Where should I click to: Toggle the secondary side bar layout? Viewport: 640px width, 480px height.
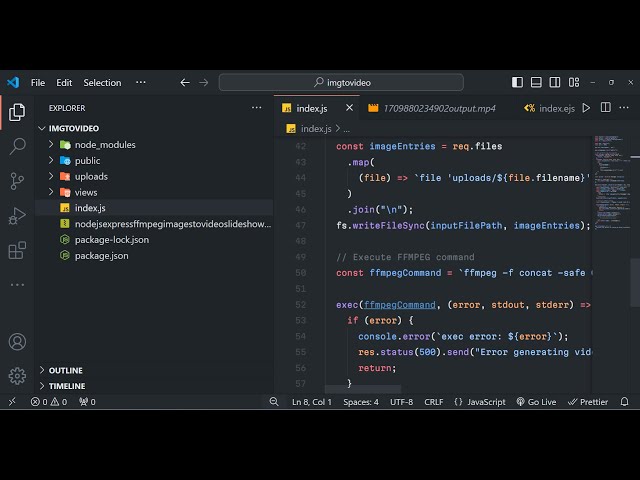[x=557, y=82]
